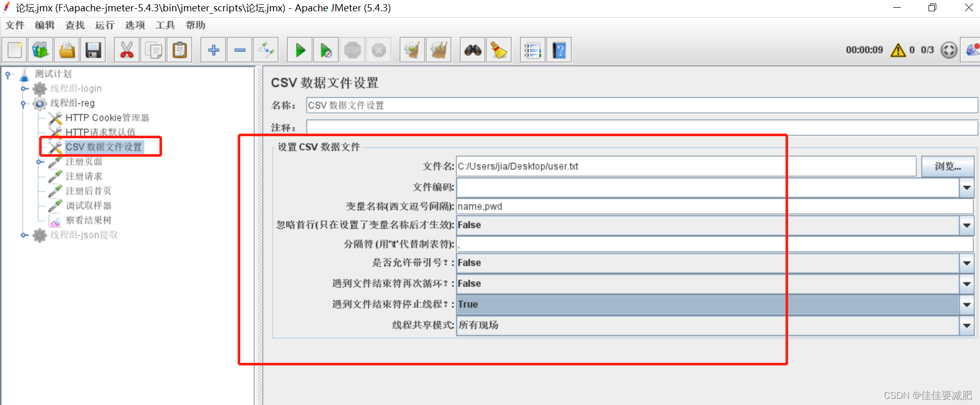Select 调试取样器 in the tree
Image resolution: width=980 pixels, height=405 pixels.
click(88, 206)
